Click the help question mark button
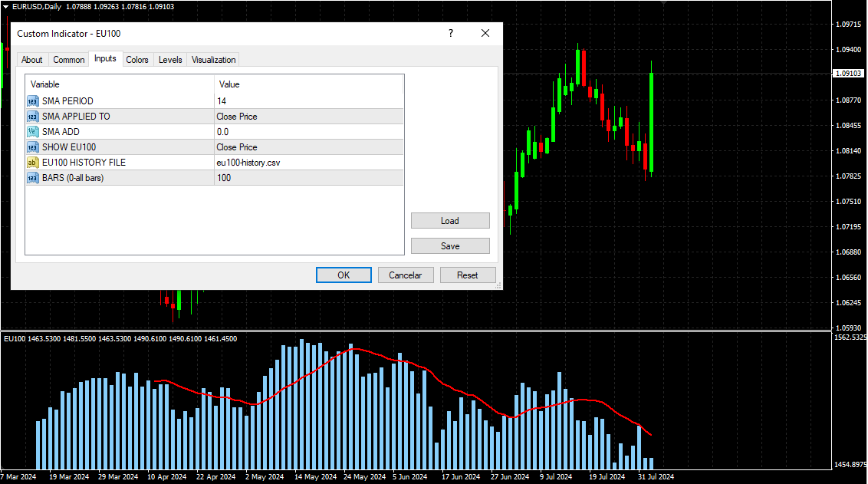 coord(451,34)
